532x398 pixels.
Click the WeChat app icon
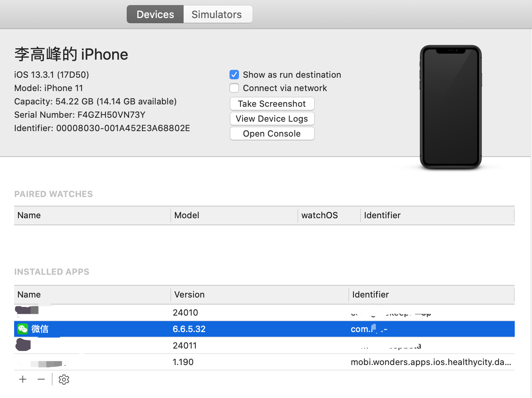pos(23,329)
